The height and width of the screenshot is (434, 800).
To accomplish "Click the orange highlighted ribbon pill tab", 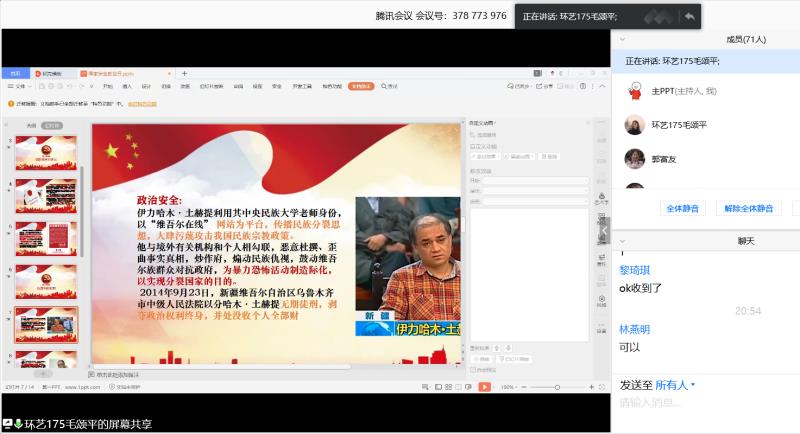I will click(x=361, y=86).
